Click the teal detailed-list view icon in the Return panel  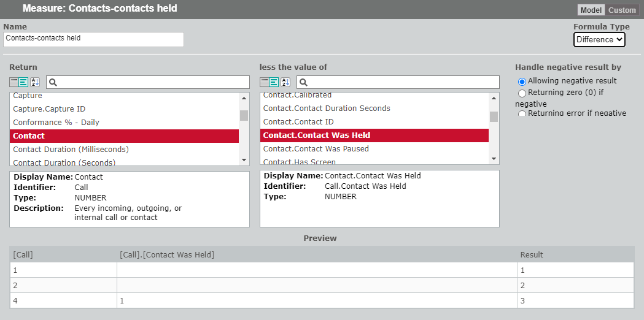(x=24, y=82)
